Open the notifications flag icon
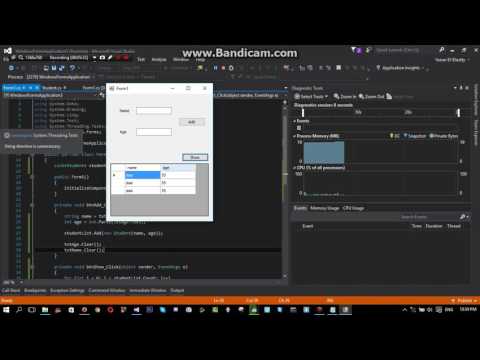The width and height of the screenshot is (480, 360). click(354, 50)
